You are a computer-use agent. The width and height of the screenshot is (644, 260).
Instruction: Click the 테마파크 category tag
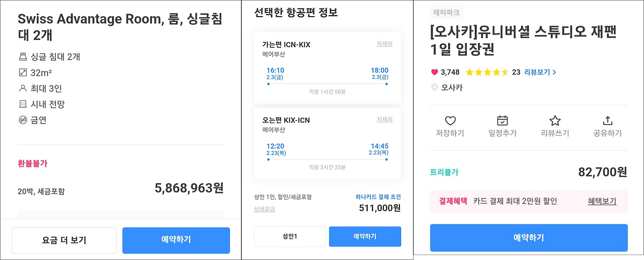(x=446, y=13)
